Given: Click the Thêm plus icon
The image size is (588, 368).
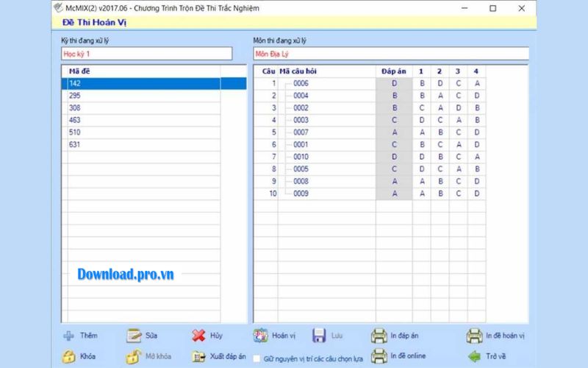Looking at the screenshot, I should 68,336.
